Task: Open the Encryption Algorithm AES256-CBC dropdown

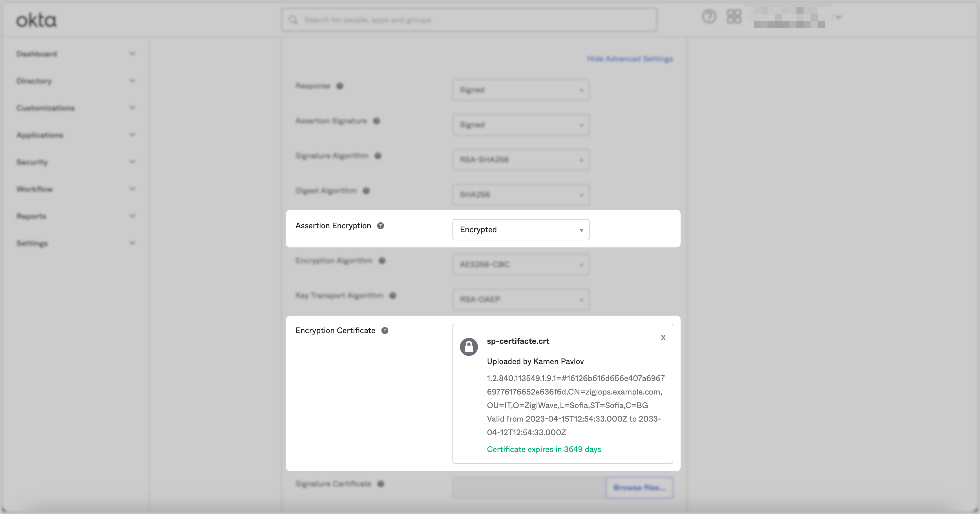Action: (520, 265)
